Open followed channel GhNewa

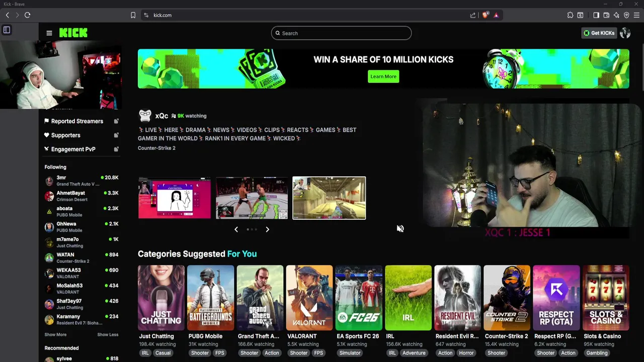pos(81,227)
